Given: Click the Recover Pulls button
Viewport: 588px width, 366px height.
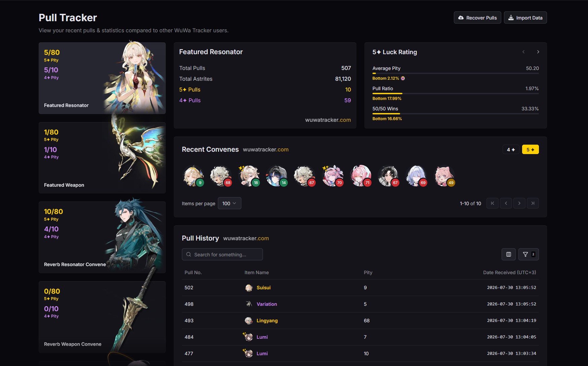Looking at the screenshot, I should click(x=477, y=18).
